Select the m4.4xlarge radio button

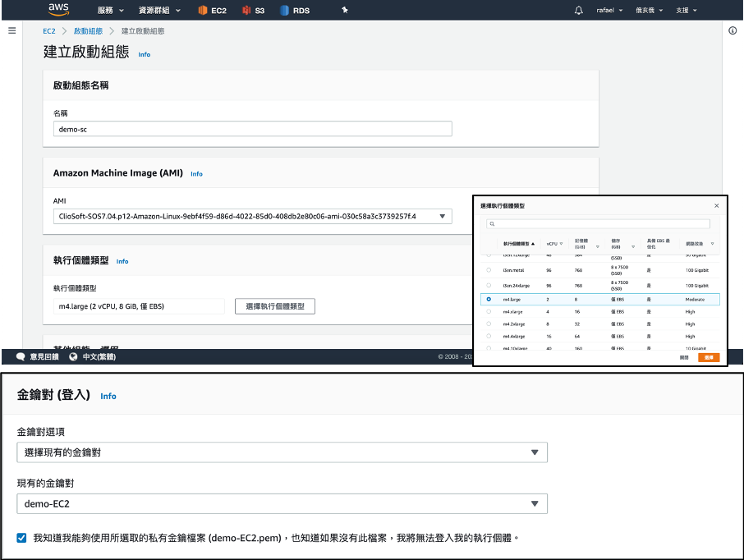click(x=489, y=337)
